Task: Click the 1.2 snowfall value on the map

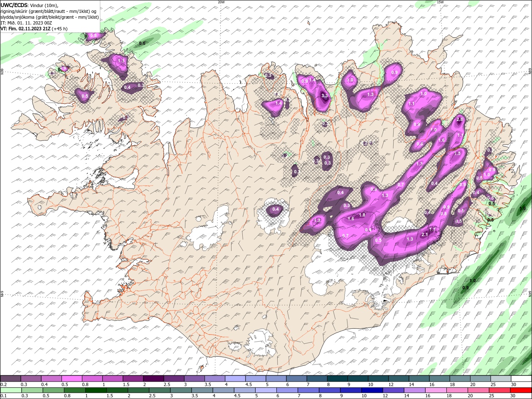Action: pos(317,221)
